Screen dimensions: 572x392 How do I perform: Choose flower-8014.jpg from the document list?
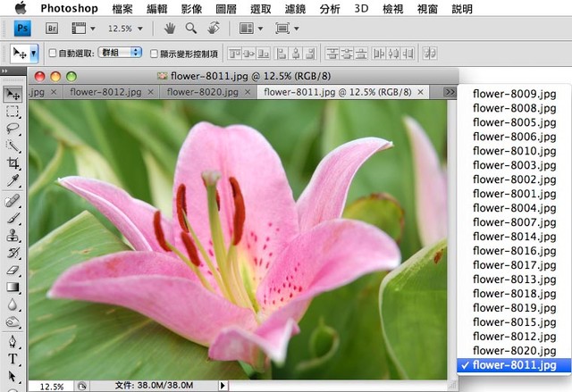(515, 237)
